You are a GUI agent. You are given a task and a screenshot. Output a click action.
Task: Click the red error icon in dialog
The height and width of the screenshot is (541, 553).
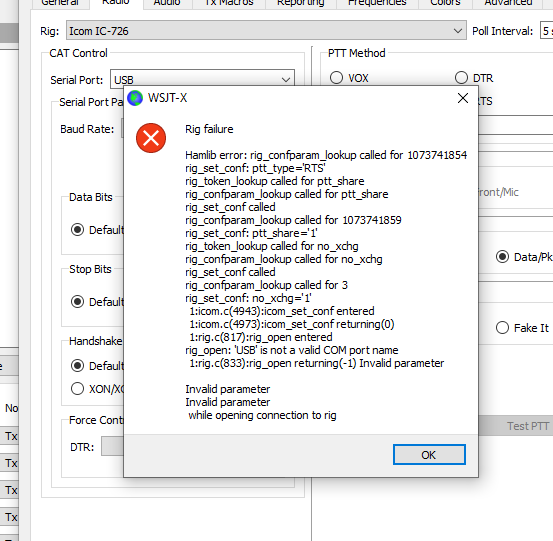151,138
